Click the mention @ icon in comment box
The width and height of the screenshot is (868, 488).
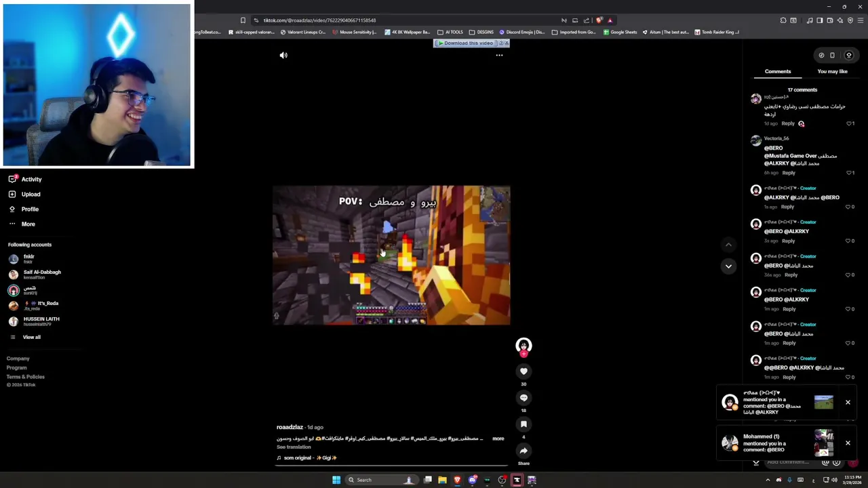click(825, 462)
